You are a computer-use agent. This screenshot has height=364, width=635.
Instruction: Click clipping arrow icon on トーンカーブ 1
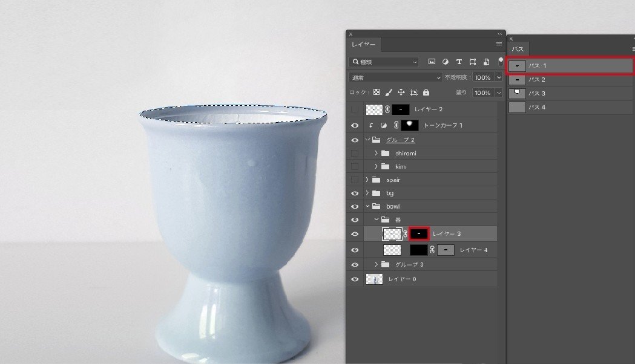tap(370, 125)
